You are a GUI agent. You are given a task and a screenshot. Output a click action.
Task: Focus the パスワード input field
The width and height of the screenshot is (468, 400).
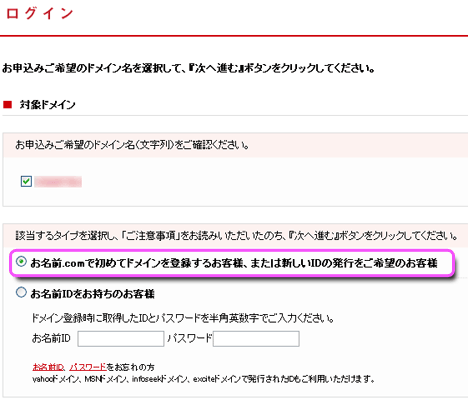click(x=256, y=339)
